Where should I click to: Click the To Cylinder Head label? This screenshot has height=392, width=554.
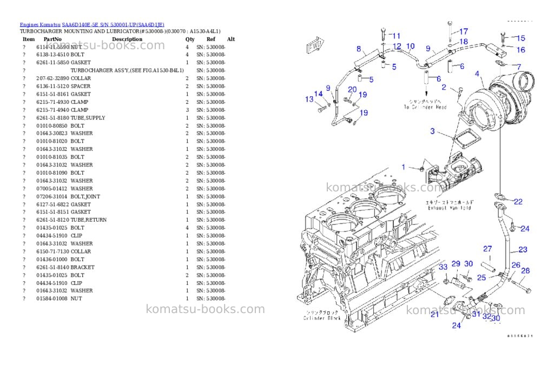pos(425,107)
